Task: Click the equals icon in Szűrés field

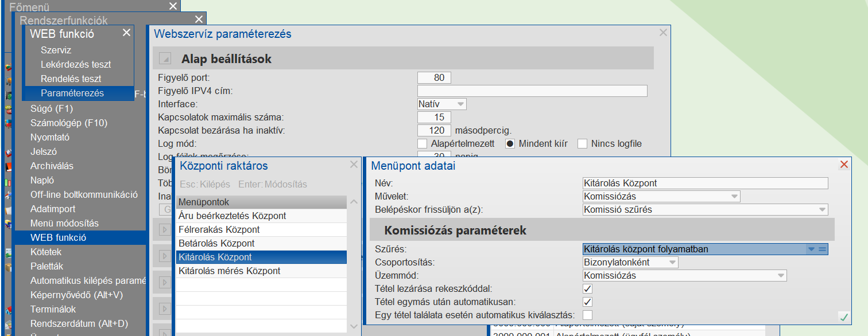Action: [x=822, y=249]
